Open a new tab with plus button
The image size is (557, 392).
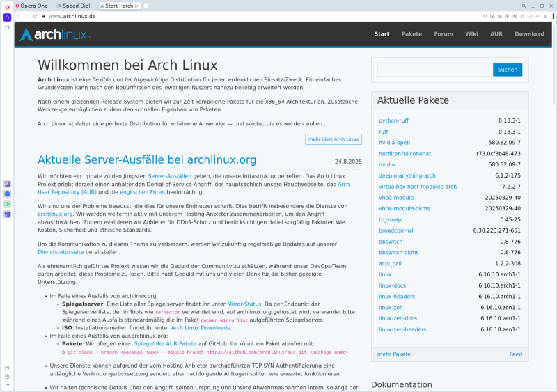pos(147,6)
